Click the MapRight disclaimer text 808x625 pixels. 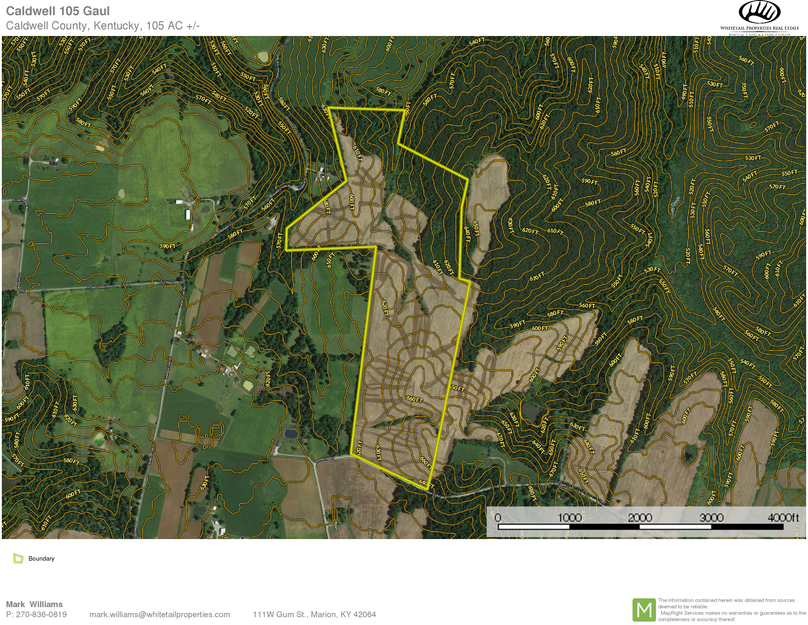731,609
